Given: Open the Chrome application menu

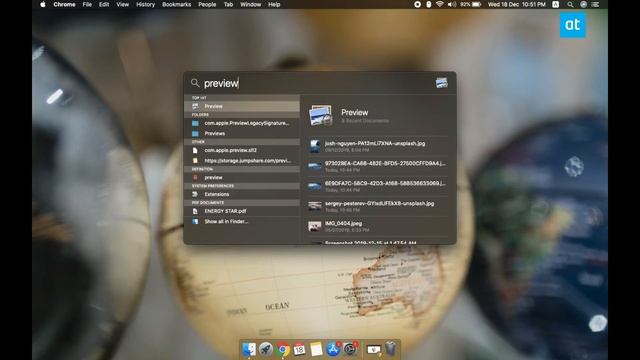Looking at the screenshot, I should pyautogui.click(x=64, y=4).
